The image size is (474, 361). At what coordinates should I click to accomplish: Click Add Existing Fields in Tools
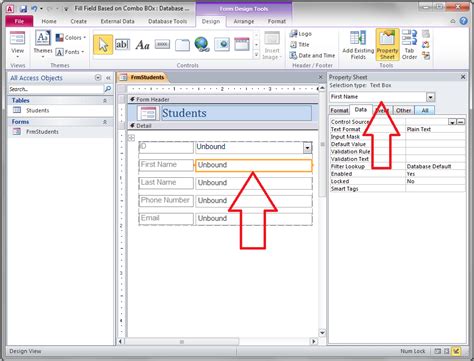click(358, 45)
